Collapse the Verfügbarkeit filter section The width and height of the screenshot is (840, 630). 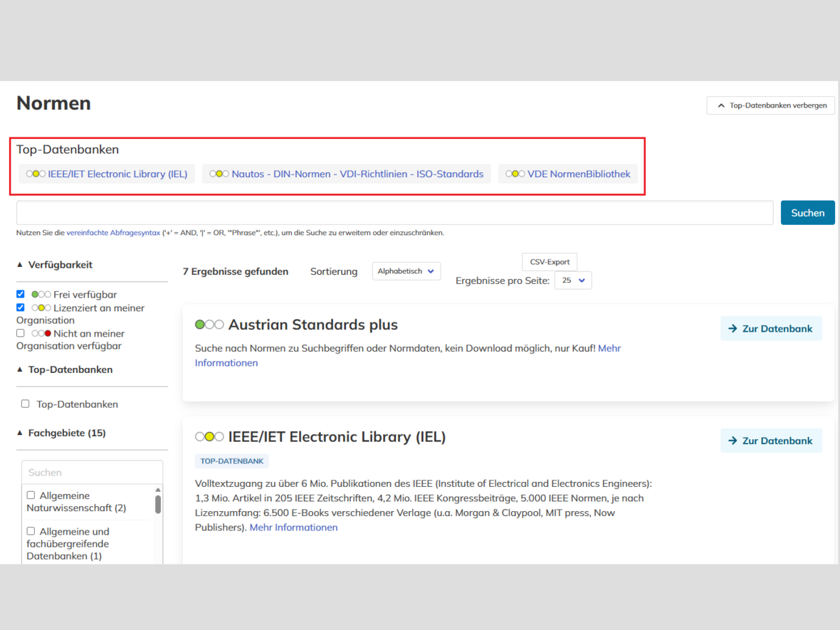[54, 265]
